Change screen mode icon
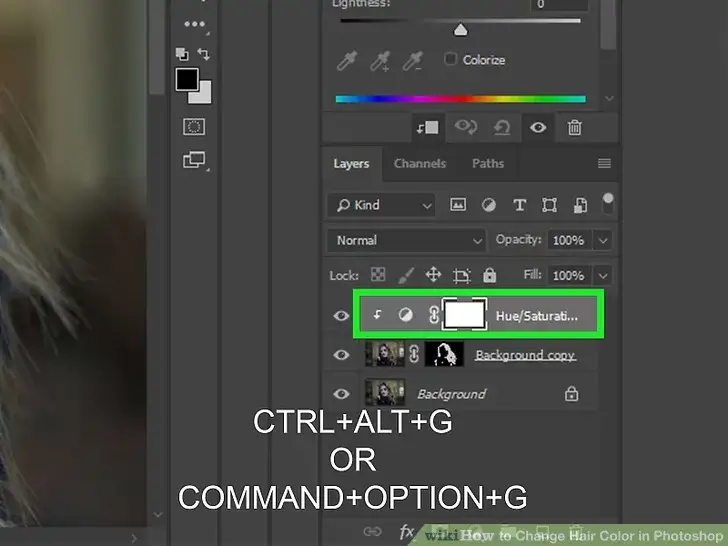This screenshot has height=546, width=728. coord(194,160)
